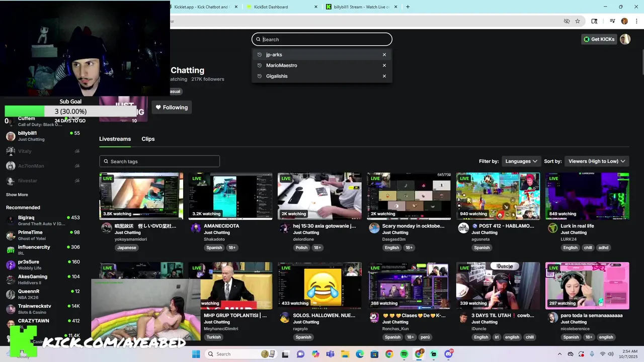Open Discord from the taskbar
Screen dimensions: 644x362
(449, 354)
